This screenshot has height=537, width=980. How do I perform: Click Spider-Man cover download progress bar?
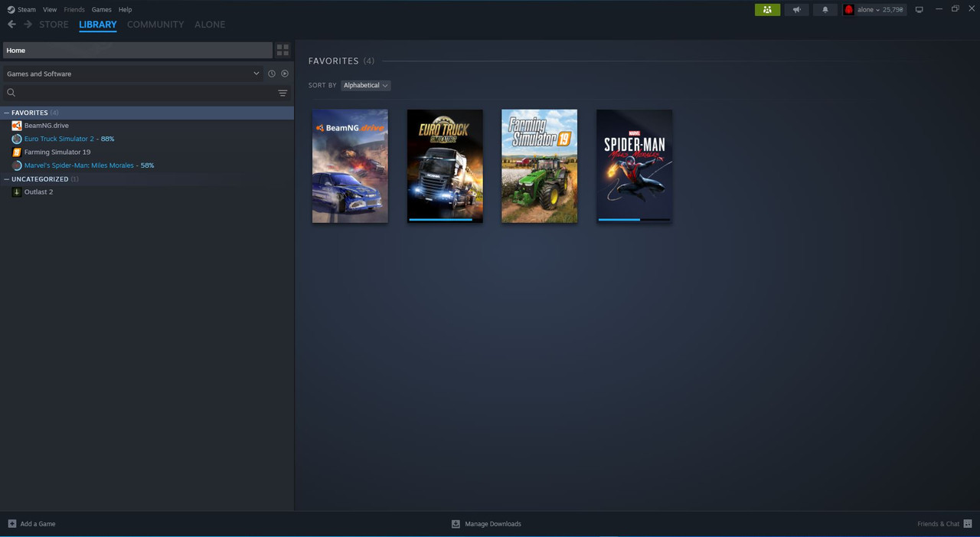point(635,219)
